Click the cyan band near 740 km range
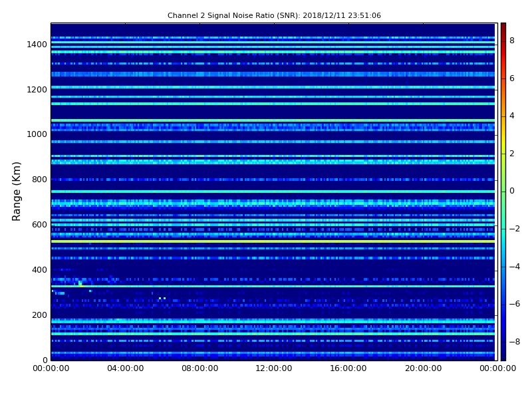 point(273,192)
